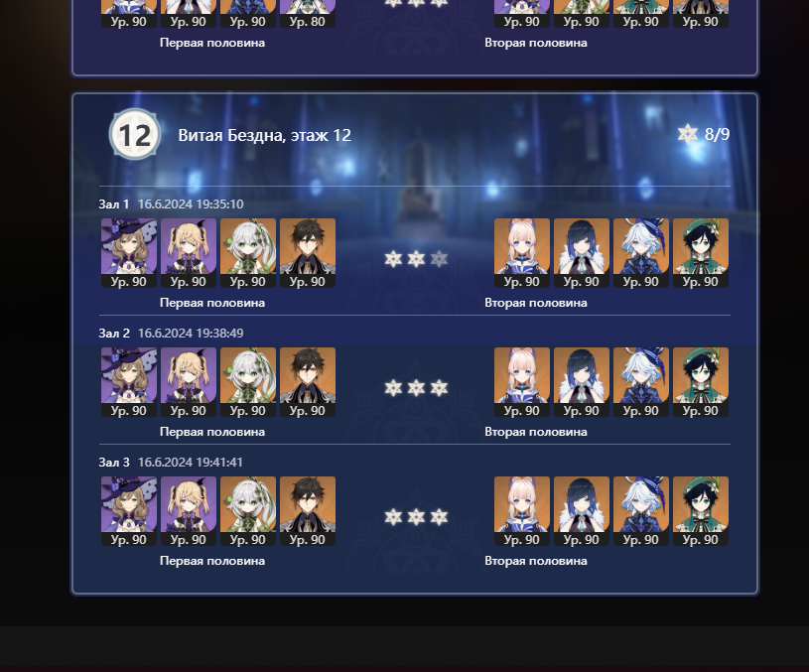809x672 pixels.
Task: Select Venti's avatar in Зал 1
Action: (x=701, y=253)
